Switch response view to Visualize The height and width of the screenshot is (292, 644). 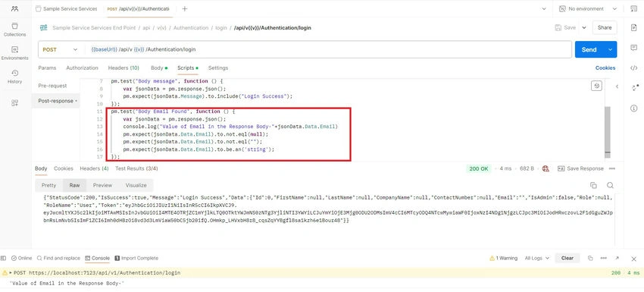pyautogui.click(x=136, y=185)
